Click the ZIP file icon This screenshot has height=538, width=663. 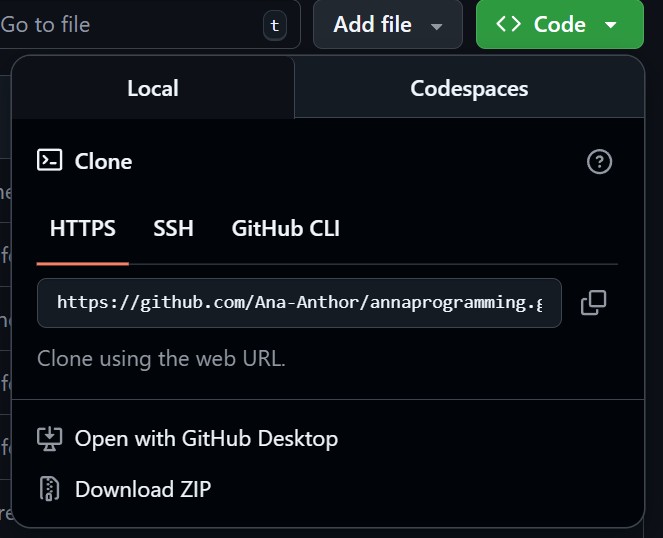(49, 489)
